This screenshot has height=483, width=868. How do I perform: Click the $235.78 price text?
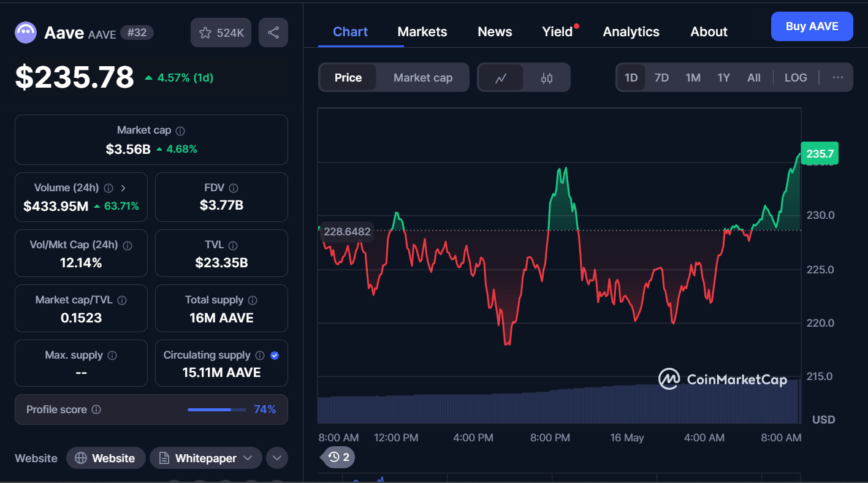click(74, 77)
